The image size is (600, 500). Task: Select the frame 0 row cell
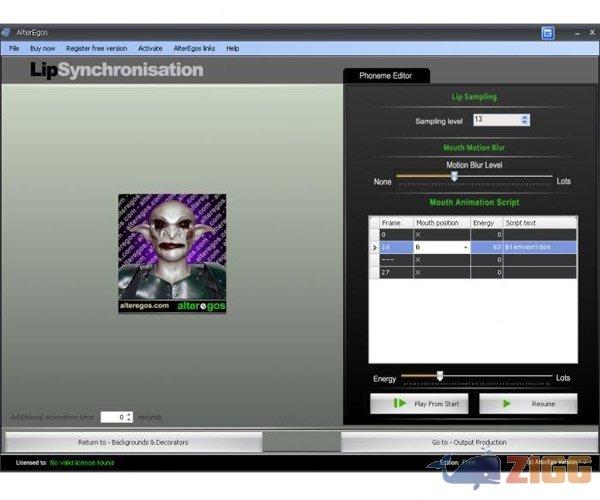coord(396,235)
